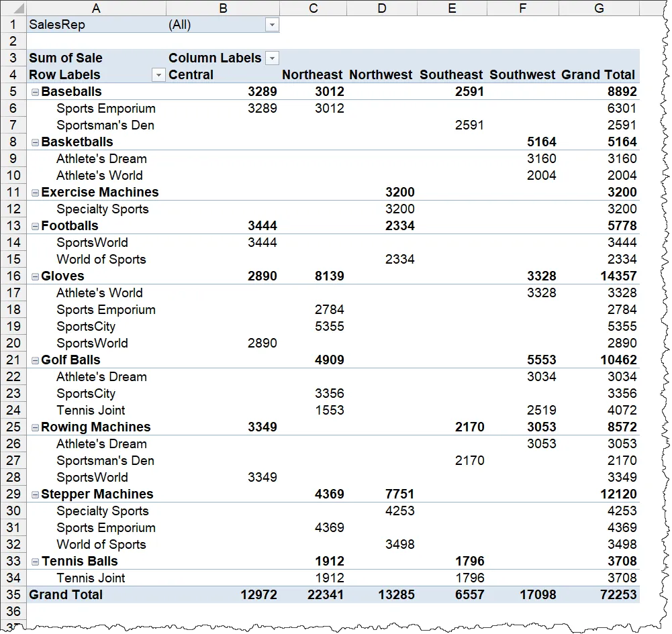Open the Column Labels filter dropdown

click(x=271, y=58)
